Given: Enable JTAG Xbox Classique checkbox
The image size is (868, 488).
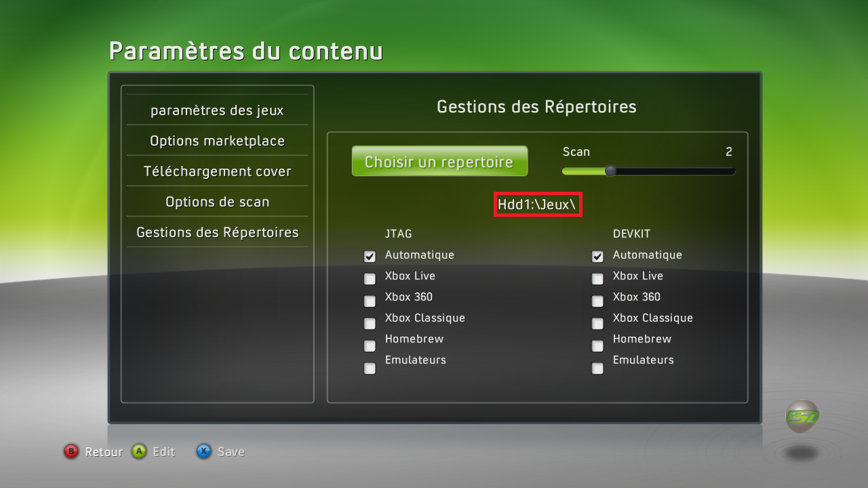Looking at the screenshot, I should point(370,323).
